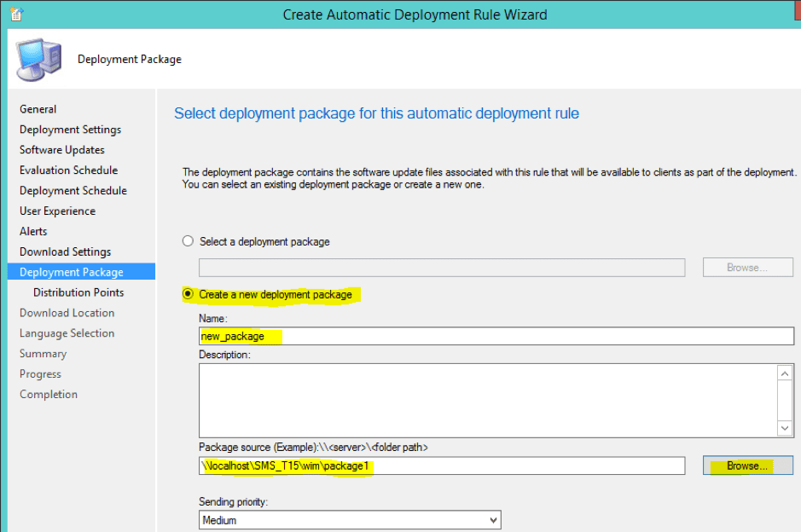
Task: Open the Alerts wizard page
Action: click(33, 231)
